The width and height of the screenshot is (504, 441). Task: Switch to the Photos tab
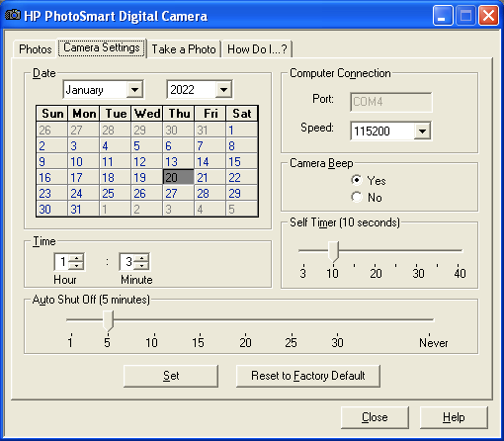click(36, 49)
